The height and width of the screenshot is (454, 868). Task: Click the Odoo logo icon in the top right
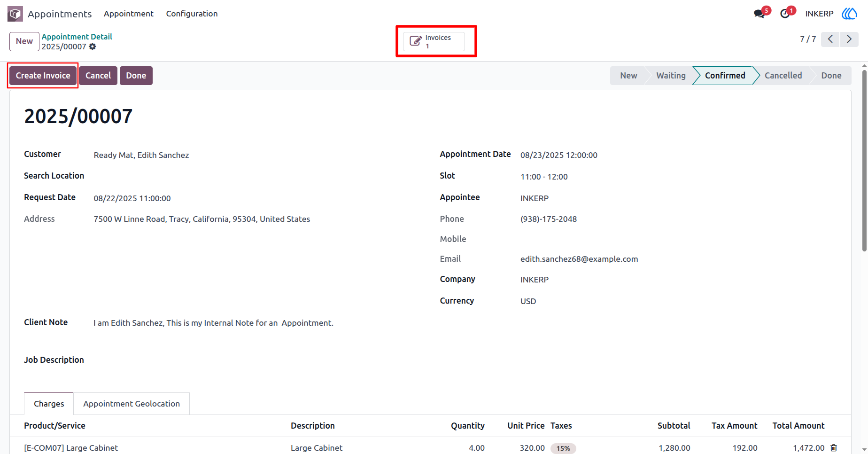849,14
